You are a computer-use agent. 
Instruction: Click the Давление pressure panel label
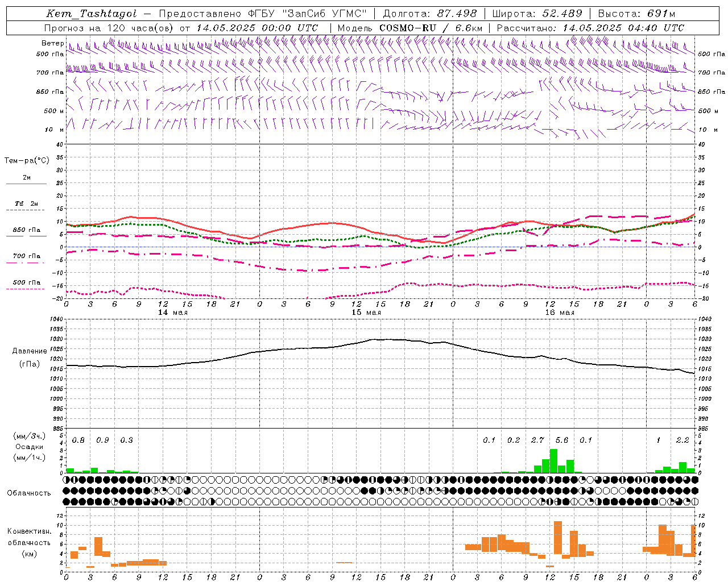[x=30, y=351]
